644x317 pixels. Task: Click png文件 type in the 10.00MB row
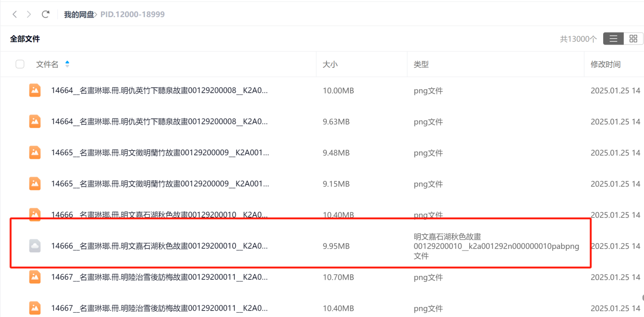428,91
